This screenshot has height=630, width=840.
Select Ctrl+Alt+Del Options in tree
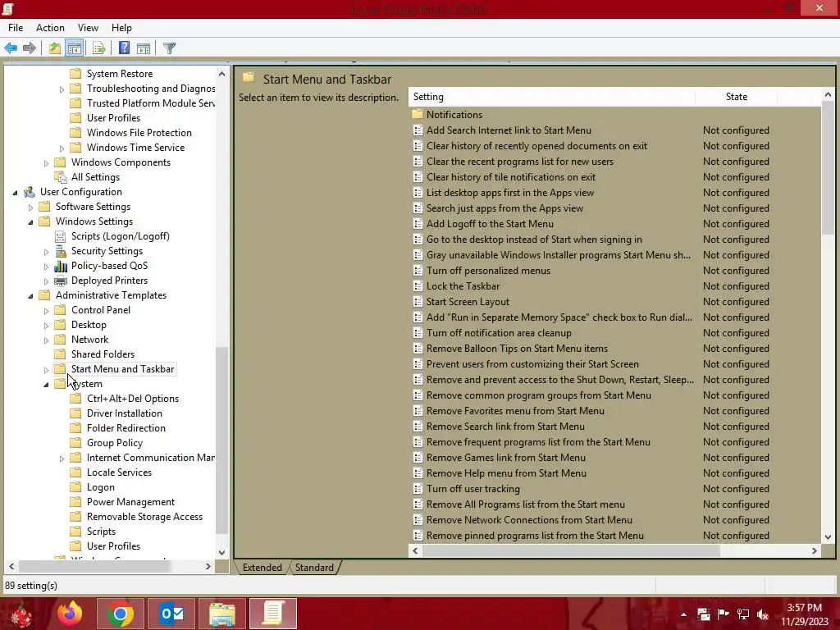coord(133,399)
